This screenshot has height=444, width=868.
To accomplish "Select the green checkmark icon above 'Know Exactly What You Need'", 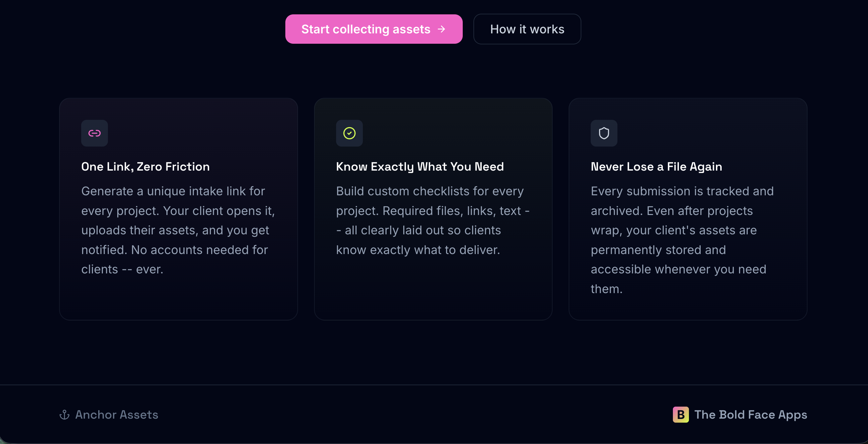I will pyautogui.click(x=349, y=133).
